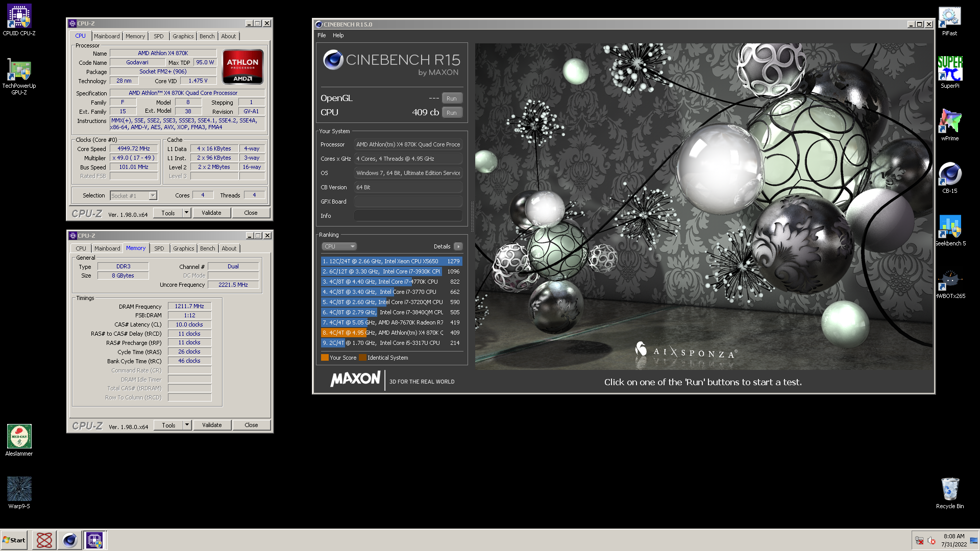This screenshot has width=980, height=551.
Task: Open the CB-15 desktop shortcut
Action: pyautogui.click(x=949, y=178)
